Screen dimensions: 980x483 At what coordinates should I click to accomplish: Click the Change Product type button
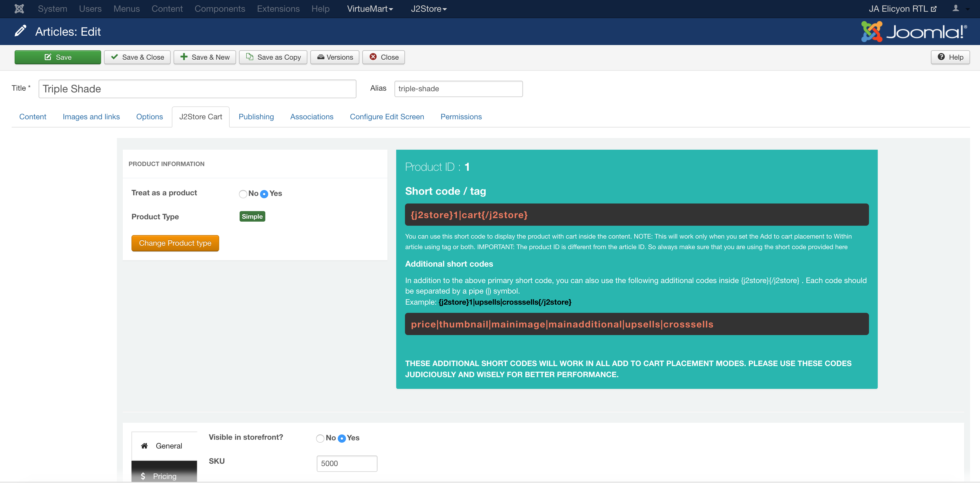[175, 243]
